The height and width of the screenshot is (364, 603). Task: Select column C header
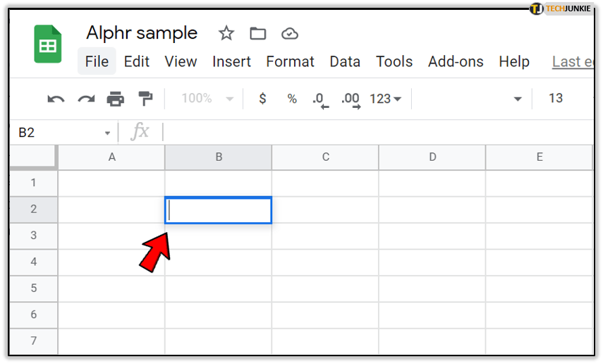tap(325, 157)
